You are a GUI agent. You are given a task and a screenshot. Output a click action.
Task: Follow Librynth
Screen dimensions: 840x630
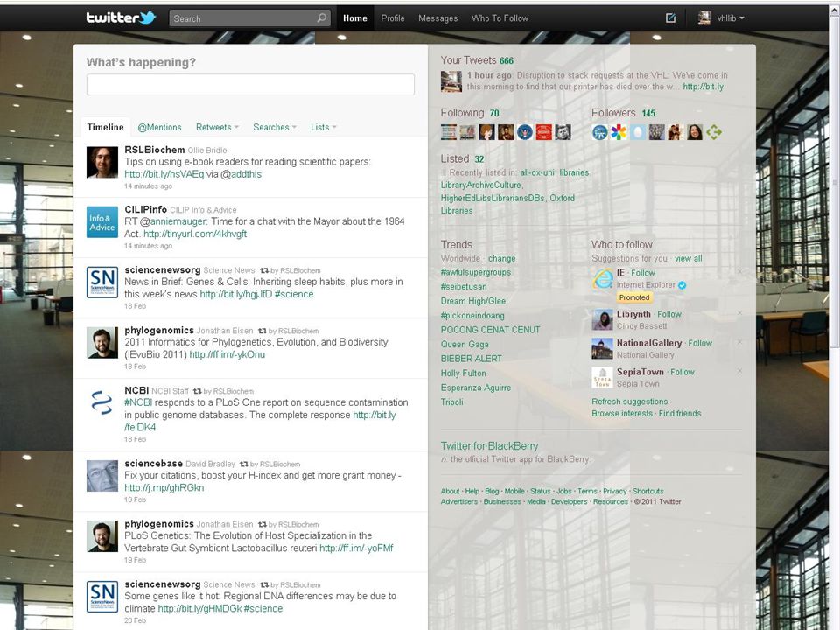tap(669, 314)
